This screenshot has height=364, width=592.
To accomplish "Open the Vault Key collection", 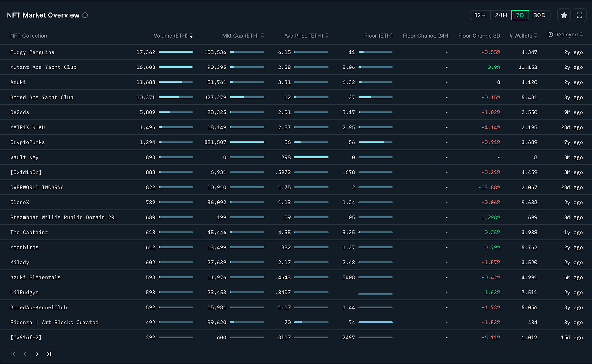I will 25,157.
